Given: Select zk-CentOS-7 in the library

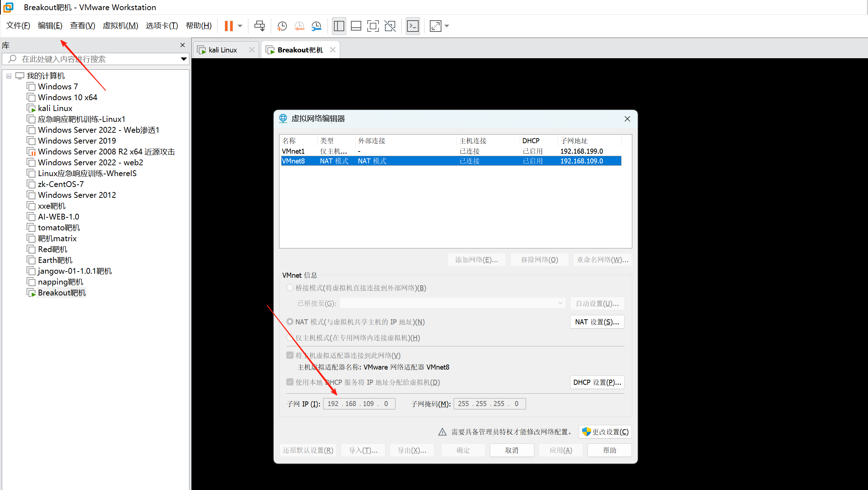Looking at the screenshot, I should coord(61,184).
